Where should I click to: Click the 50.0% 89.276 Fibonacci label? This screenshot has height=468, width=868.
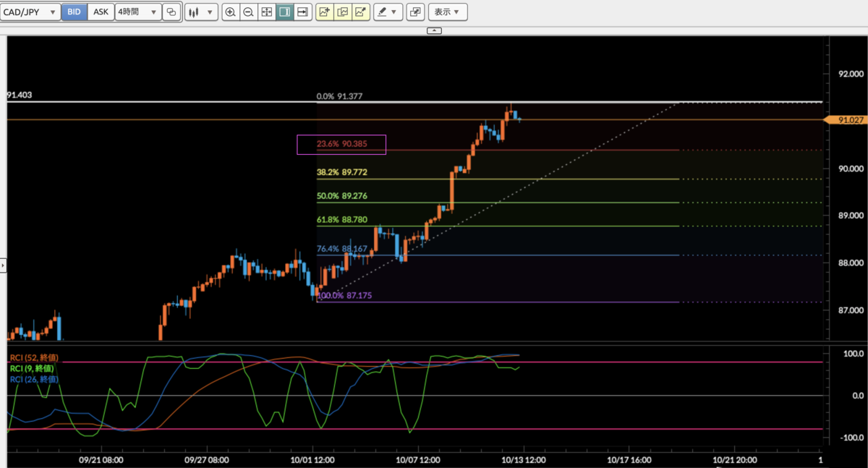coord(342,196)
